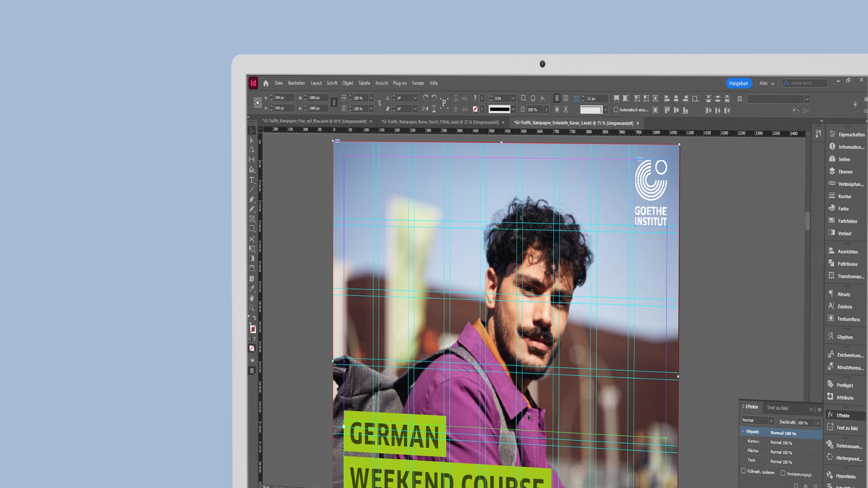Viewport: 868px width, 488px height.
Task: Open the Verlauf panel
Action: click(840, 233)
